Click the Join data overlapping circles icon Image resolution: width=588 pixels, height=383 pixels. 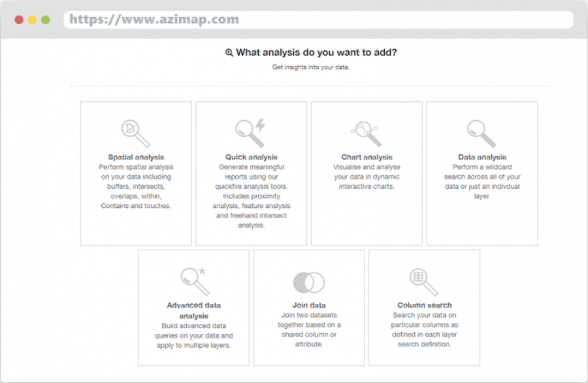tap(309, 282)
